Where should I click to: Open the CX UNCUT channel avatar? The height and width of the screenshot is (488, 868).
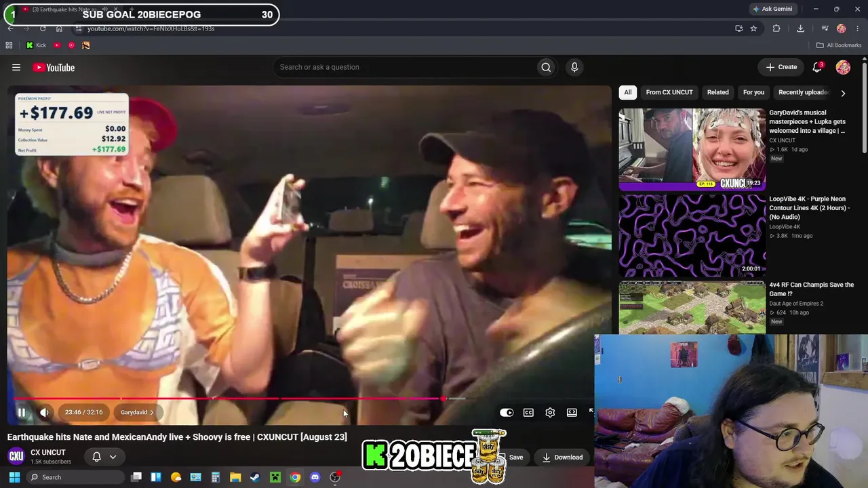tap(16, 457)
